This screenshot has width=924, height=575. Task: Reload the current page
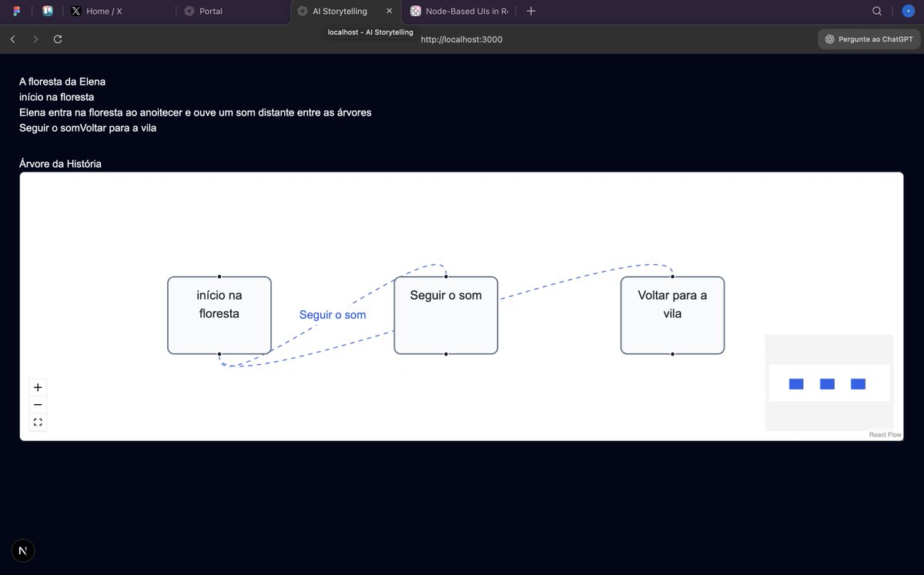click(x=58, y=39)
